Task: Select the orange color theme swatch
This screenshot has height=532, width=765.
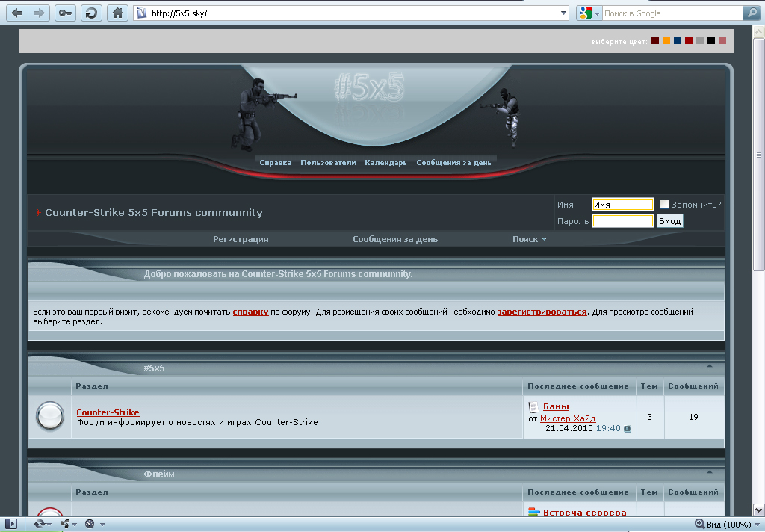Action: (666, 40)
